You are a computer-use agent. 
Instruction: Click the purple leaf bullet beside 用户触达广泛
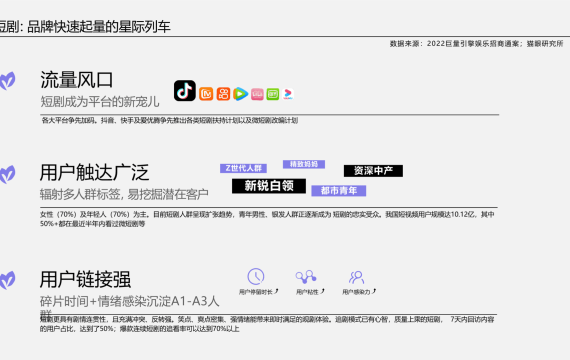7,174
